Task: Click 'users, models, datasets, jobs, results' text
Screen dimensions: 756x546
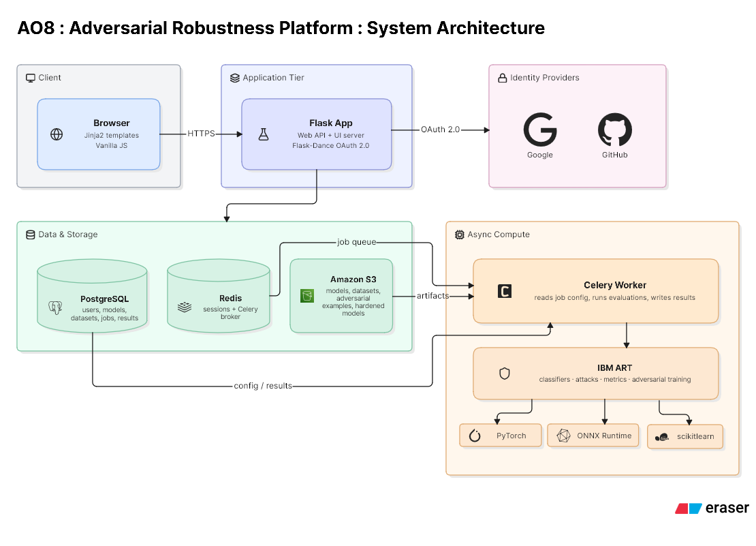Action: (105, 314)
